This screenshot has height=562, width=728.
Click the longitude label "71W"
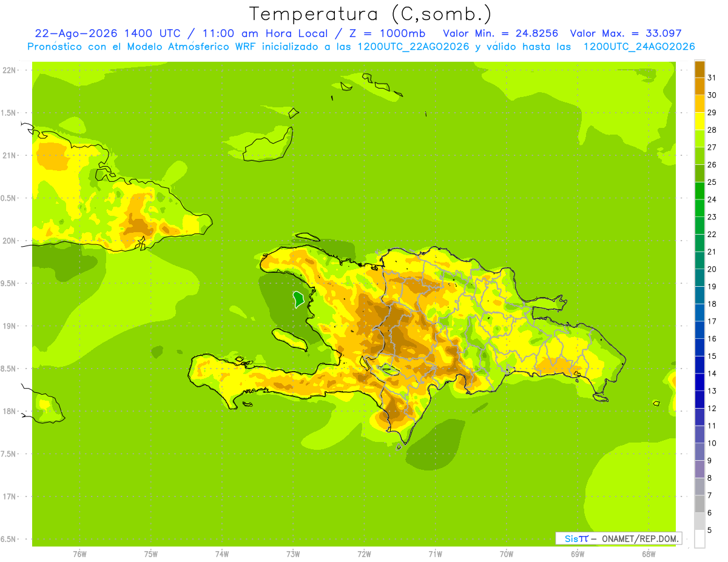point(435,554)
